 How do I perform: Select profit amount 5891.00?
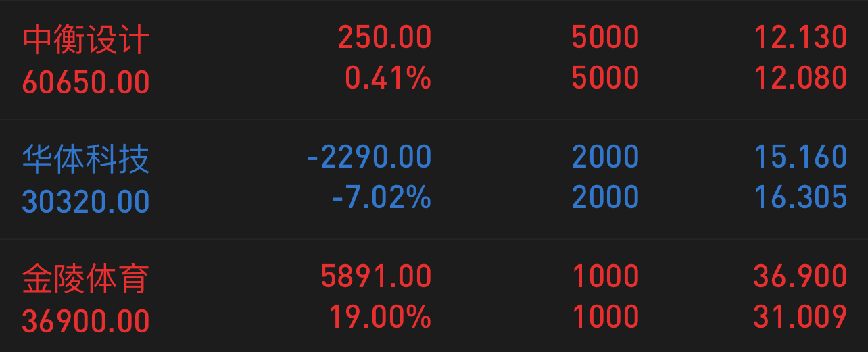coord(377,276)
